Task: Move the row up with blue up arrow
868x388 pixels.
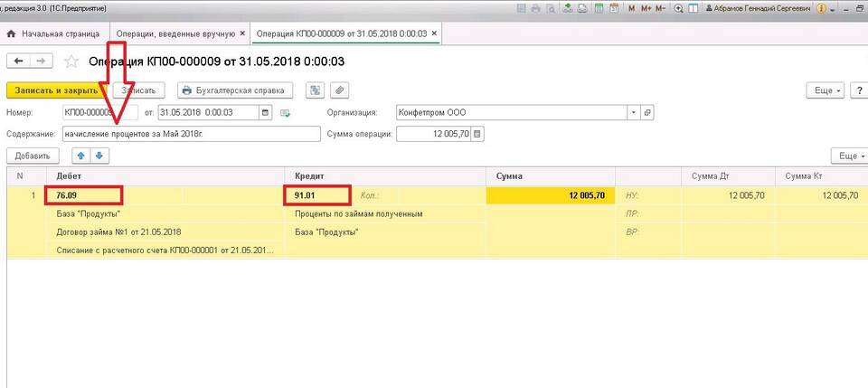Action: pyautogui.click(x=80, y=156)
